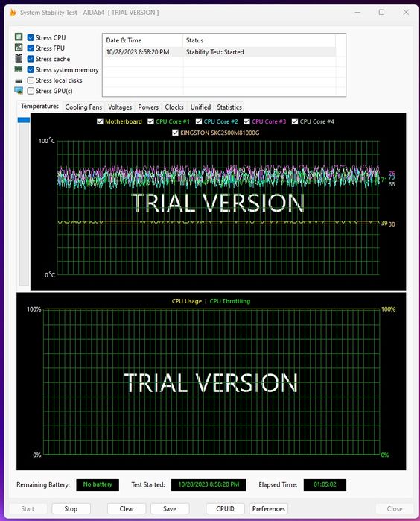Click the Stability Test: Started status entry
The width and height of the screenshot is (420, 521).
click(x=214, y=52)
